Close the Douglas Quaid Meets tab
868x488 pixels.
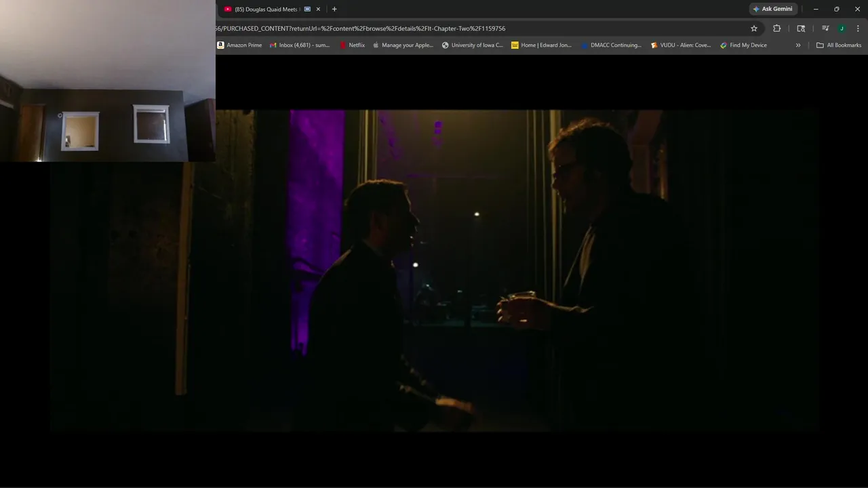coord(318,9)
